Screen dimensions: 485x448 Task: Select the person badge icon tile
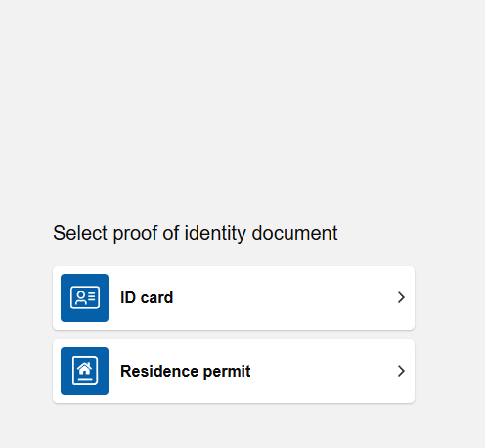(x=84, y=297)
